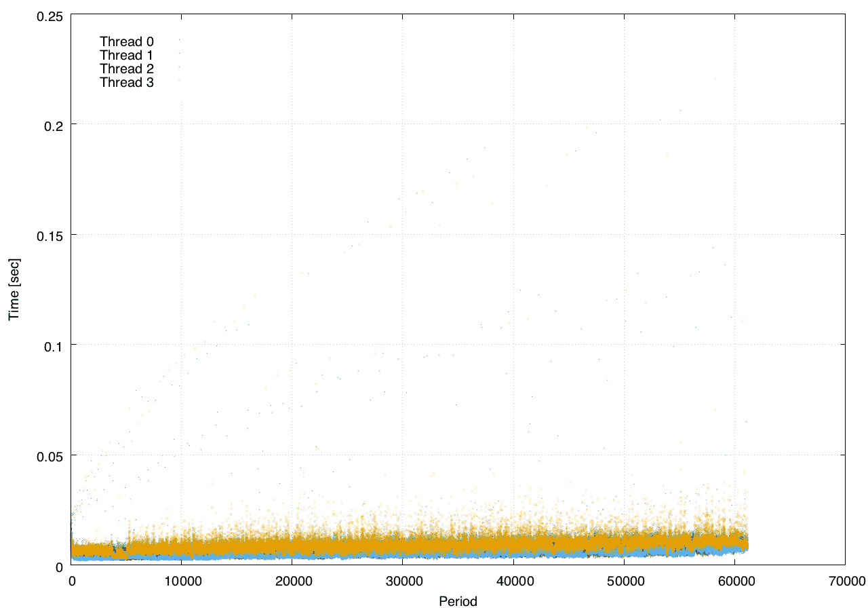Select the 'Thread 2' legend label
This screenshot has height=608, width=868.
click(127, 69)
